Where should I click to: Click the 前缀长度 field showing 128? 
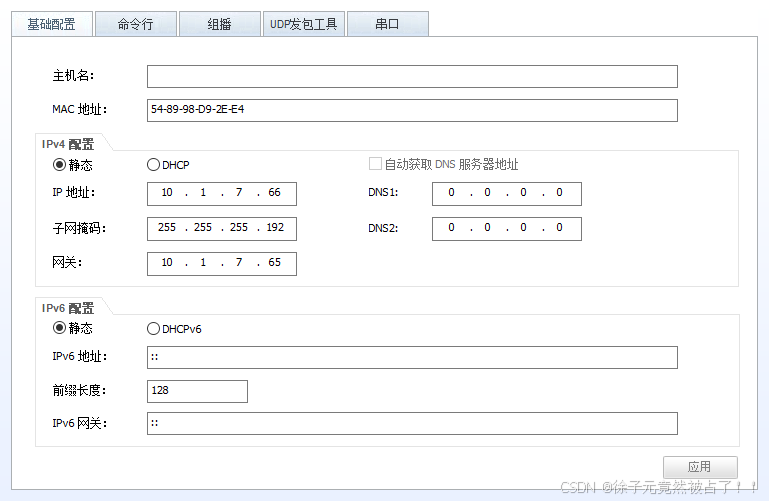[x=197, y=391]
